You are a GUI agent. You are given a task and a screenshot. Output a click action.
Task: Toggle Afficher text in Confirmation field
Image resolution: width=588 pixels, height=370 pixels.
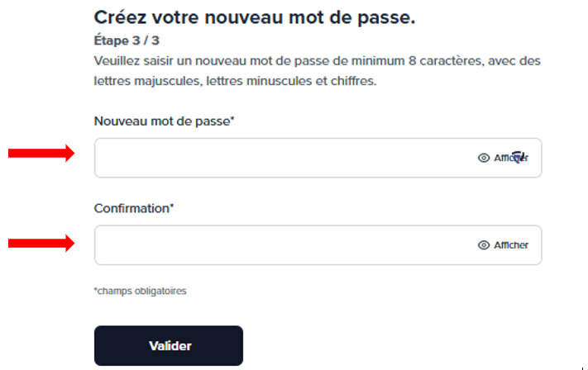511,245
